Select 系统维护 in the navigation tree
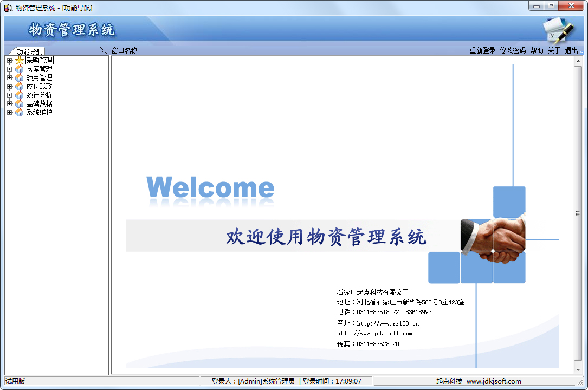 point(40,112)
